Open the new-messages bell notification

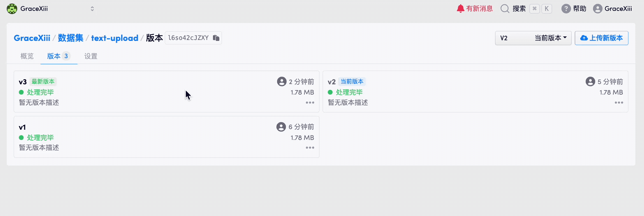click(x=460, y=9)
